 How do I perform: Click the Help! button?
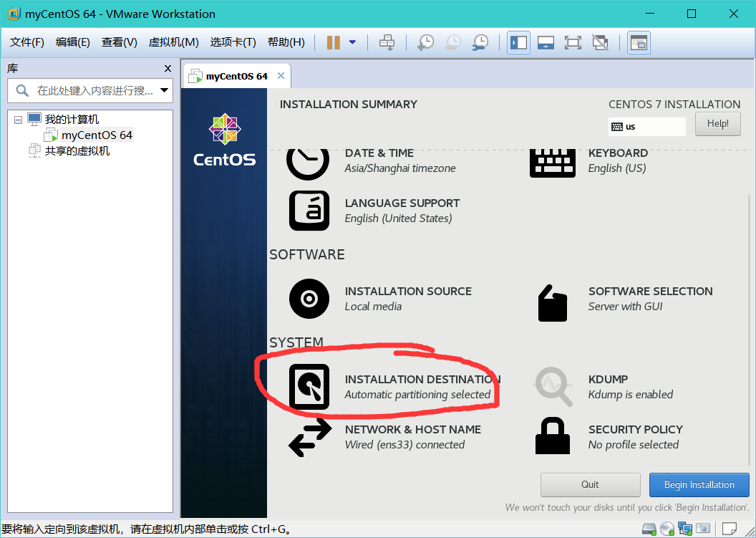point(717,123)
